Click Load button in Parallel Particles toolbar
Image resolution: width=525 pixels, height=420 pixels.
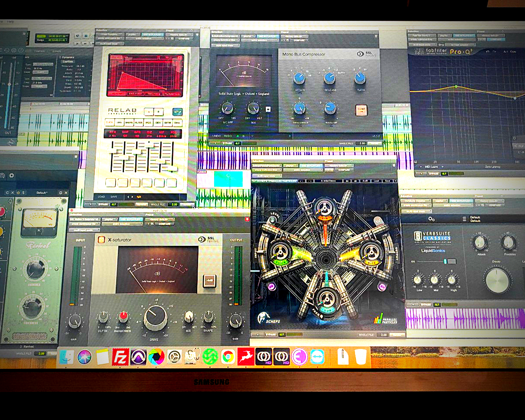[376, 181]
